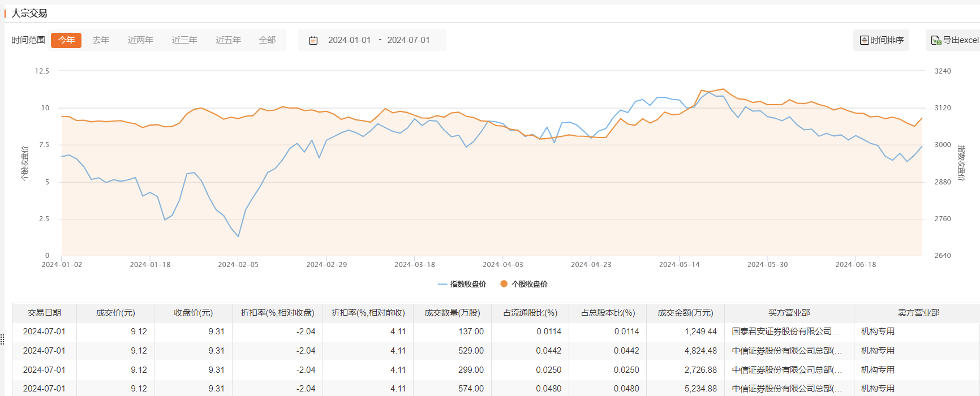Screen dimensions: 980x396
Task: Click the 成交金额(万元) column header
Action: [x=685, y=313]
